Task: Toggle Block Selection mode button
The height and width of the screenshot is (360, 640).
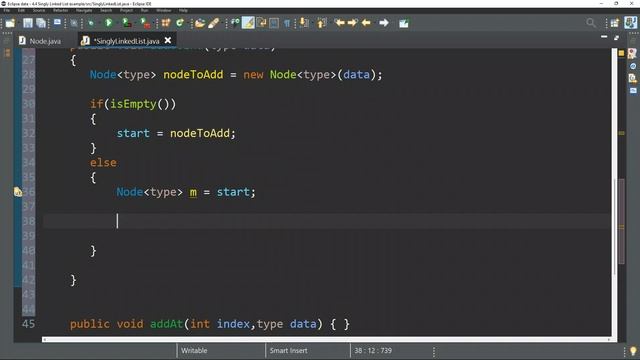Action: [274, 23]
